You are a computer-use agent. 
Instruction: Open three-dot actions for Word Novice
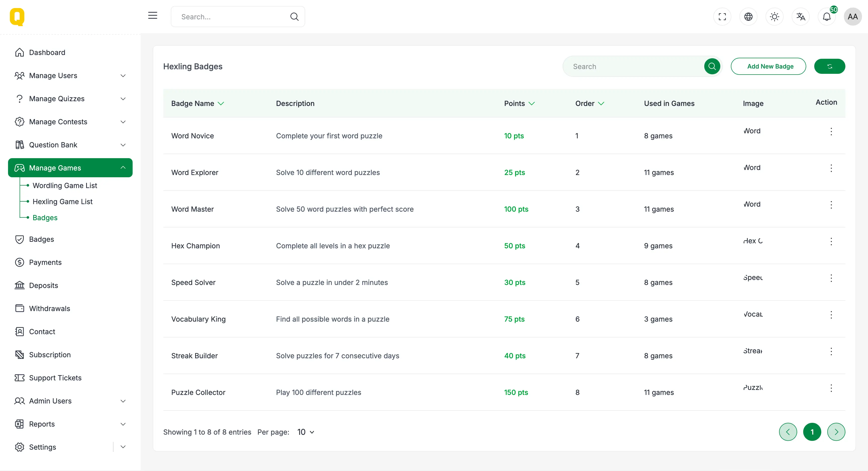click(x=831, y=131)
